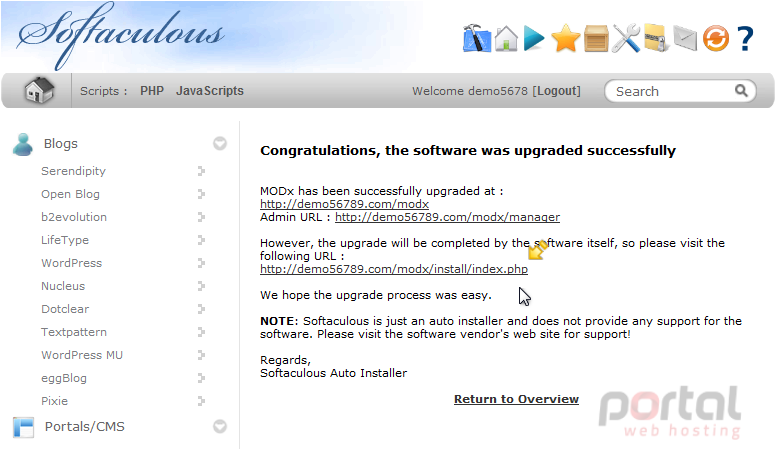Click the arrow icon beside Pixie
The width and height of the screenshot is (776, 450).
coord(201,401)
